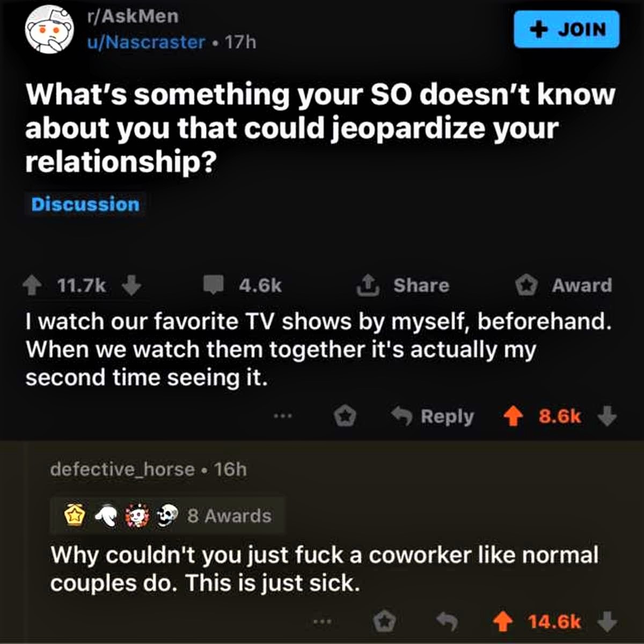Viewport: 644px width, 644px height.
Task: Reply to the TV shows comment
Action: (x=433, y=416)
